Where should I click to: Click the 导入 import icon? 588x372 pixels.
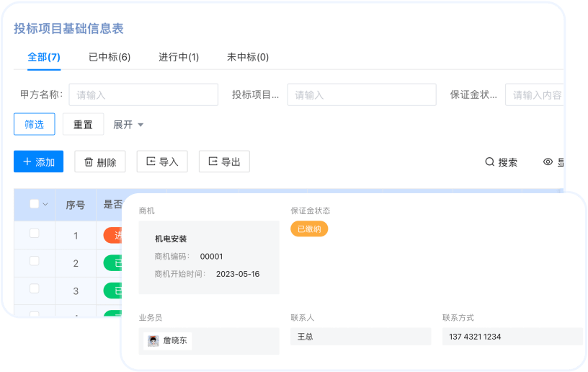[151, 162]
